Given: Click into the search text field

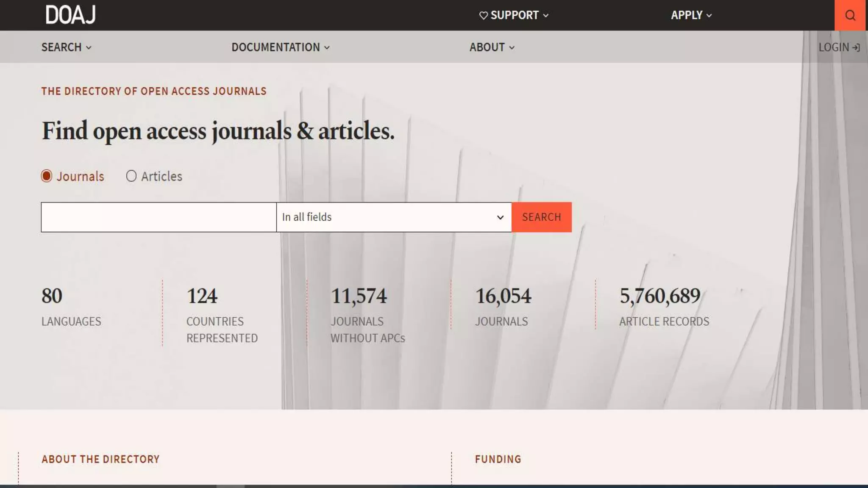Looking at the screenshot, I should tap(159, 217).
